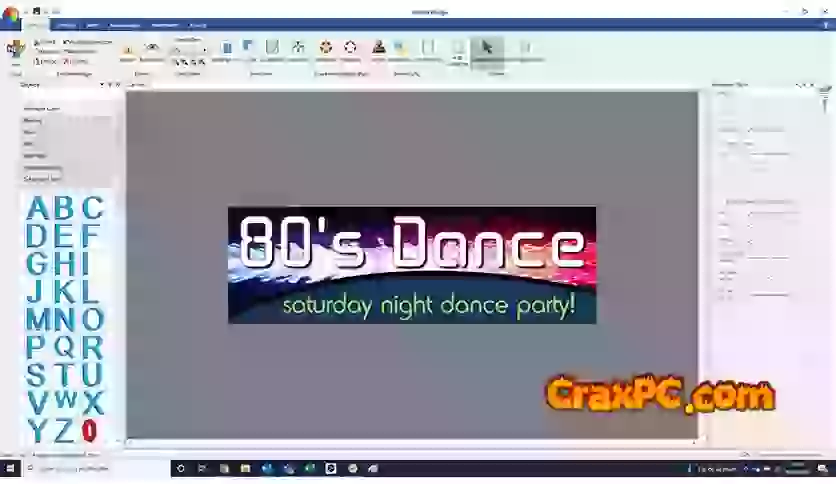This screenshot has height=484, width=836.
Task: Select the letter M thumbnail
Action: point(38,319)
